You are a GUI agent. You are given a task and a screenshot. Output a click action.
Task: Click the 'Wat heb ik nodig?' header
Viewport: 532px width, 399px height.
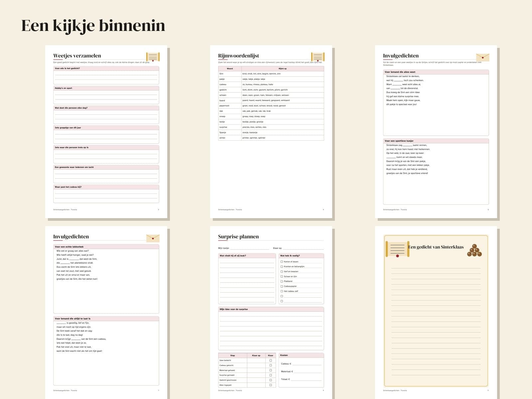[301, 256]
